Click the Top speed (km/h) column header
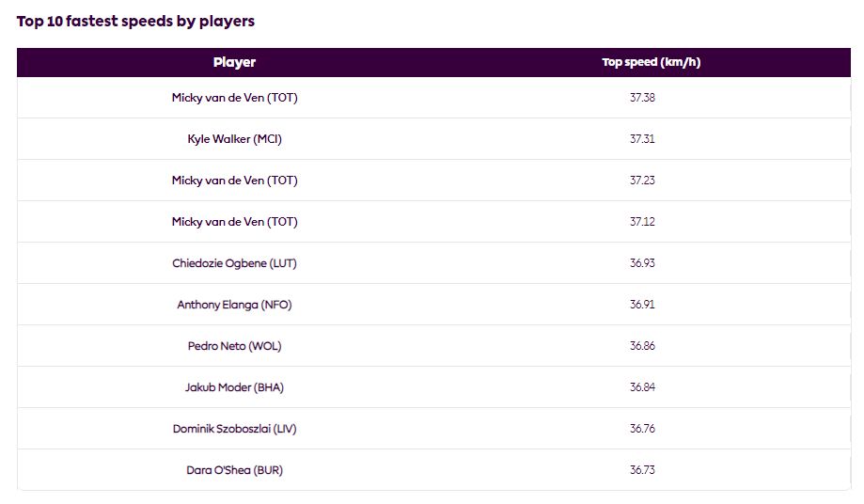864x504 pixels. [x=651, y=62]
